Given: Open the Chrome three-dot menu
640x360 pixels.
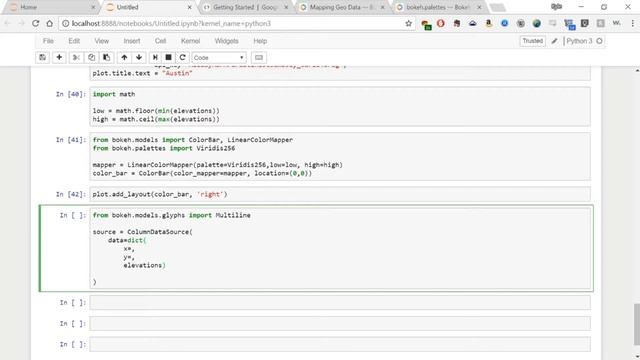Looking at the screenshot, I should point(633,24).
